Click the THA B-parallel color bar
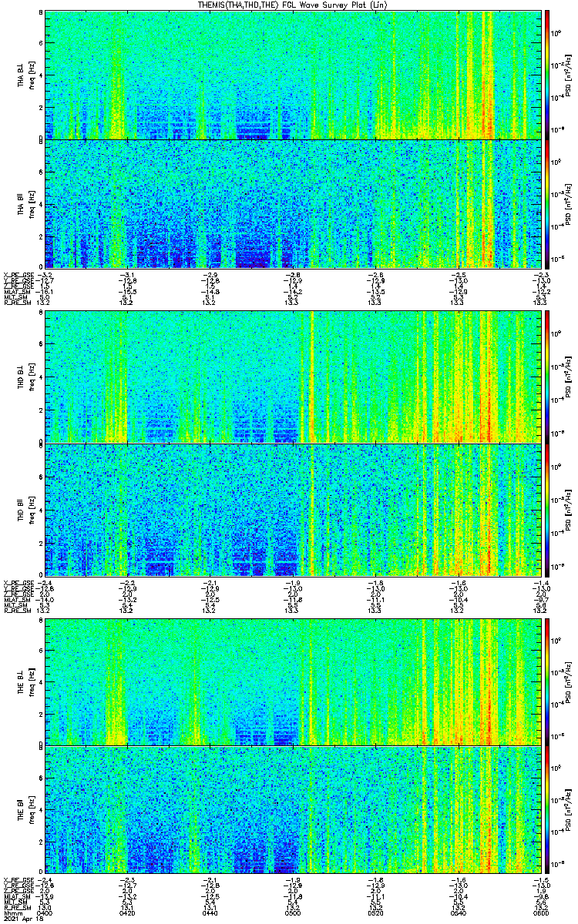The width and height of the screenshot is (578, 924). (546, 204)
